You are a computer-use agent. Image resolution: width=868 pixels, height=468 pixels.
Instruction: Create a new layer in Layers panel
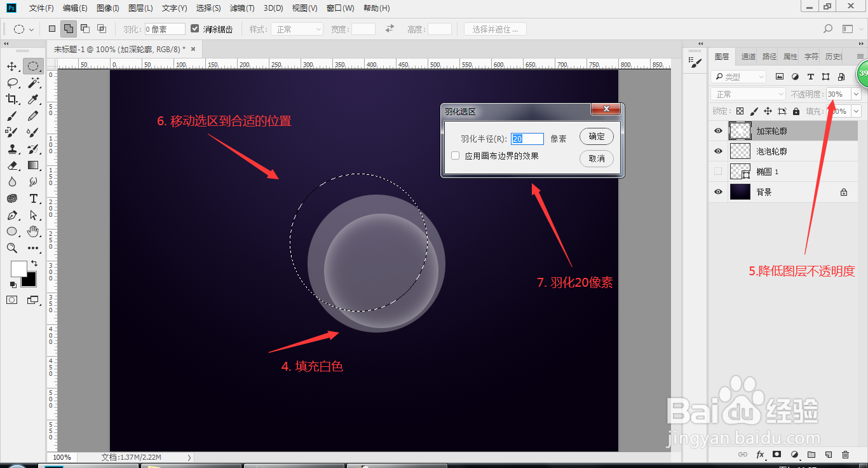tap(828, 455)
